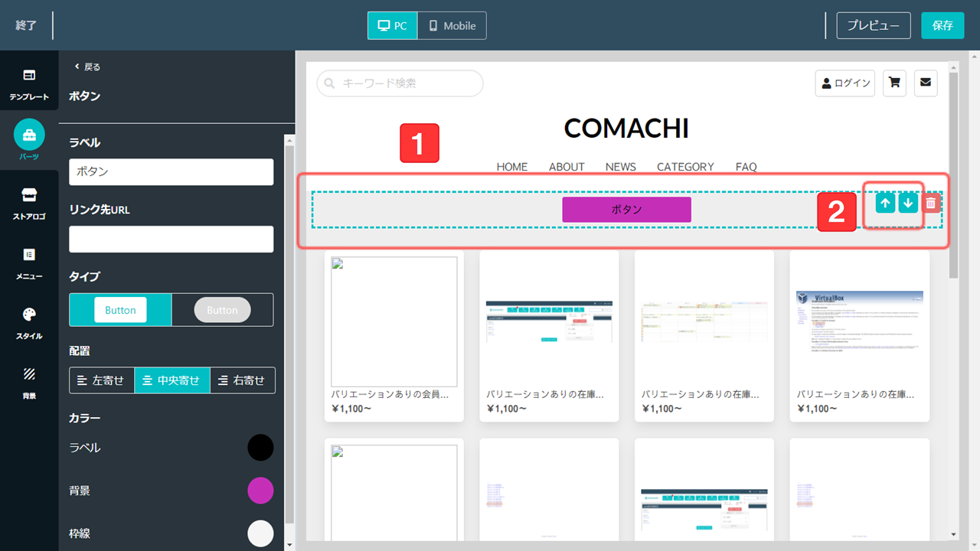Focus the ラベル text field

(171, 171)
